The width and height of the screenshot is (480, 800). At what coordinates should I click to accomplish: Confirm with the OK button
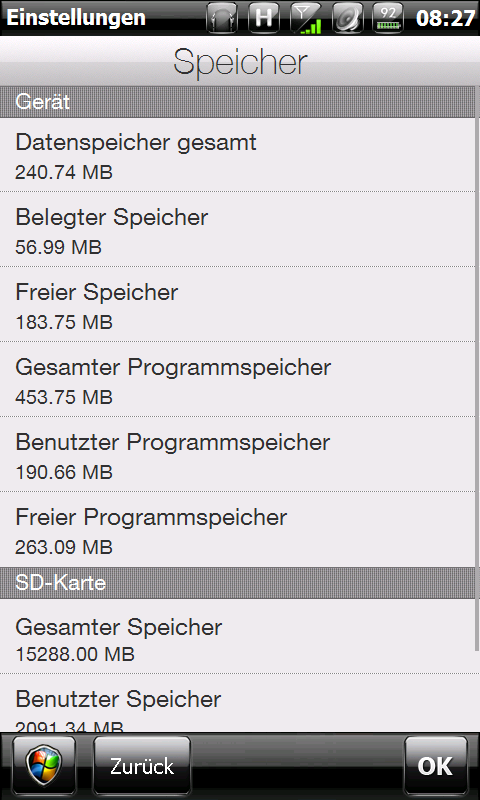pos(435,765)
